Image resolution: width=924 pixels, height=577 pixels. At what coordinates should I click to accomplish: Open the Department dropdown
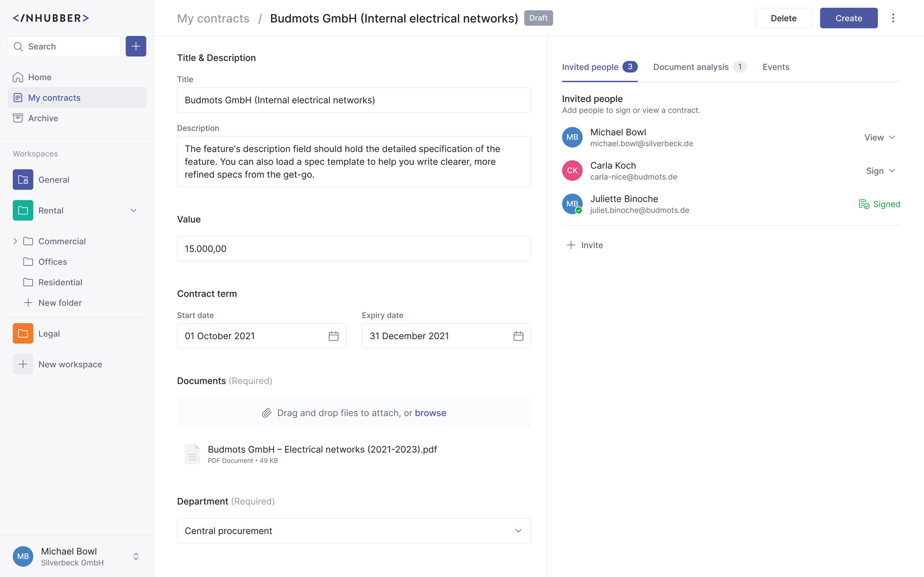[354, 531]
